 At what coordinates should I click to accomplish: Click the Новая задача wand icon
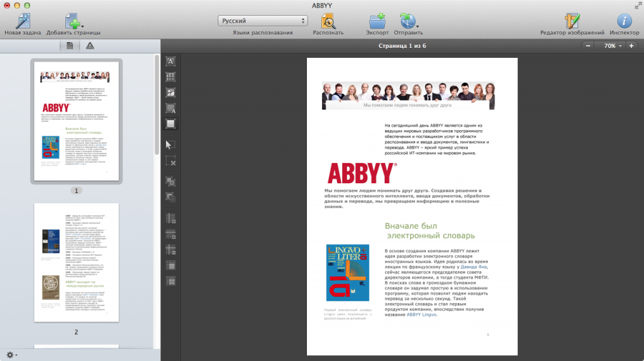(x=23, y=20)
